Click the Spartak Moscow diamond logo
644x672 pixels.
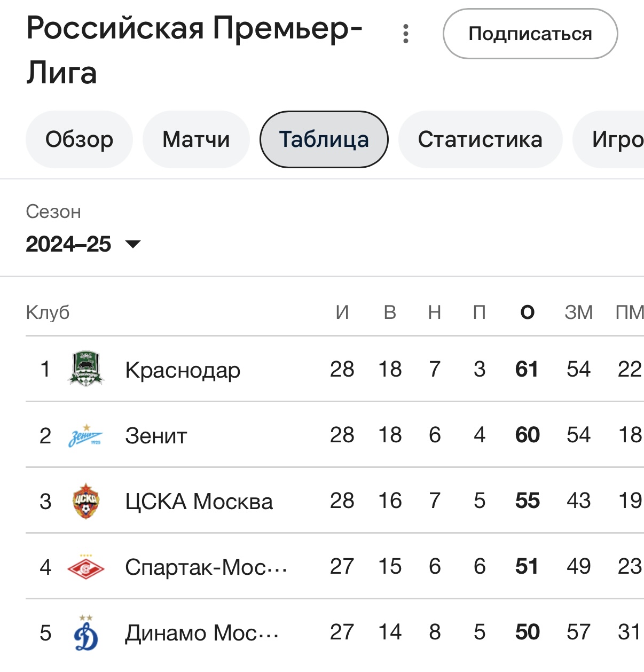click(86, 567)
